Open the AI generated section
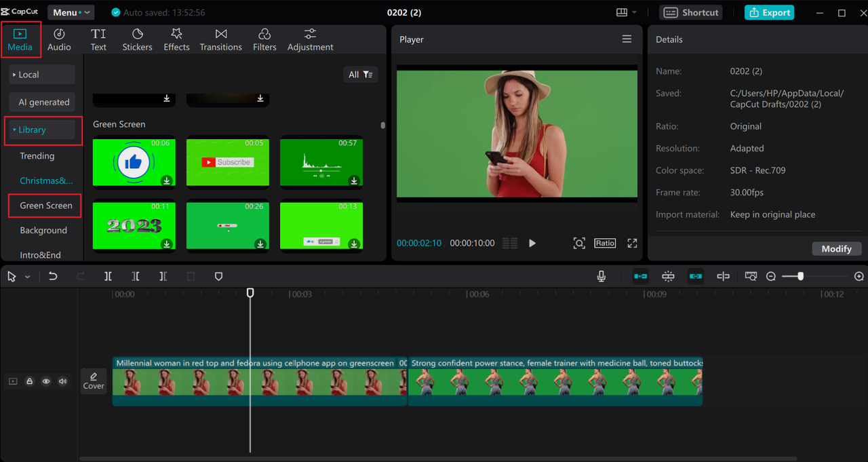 pyautogui.click(x=42, y=102)
